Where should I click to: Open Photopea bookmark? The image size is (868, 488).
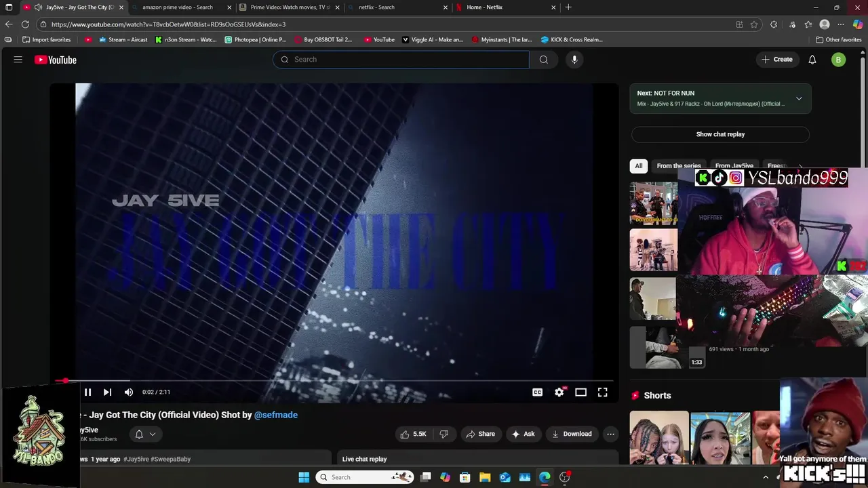click(255, 39)
